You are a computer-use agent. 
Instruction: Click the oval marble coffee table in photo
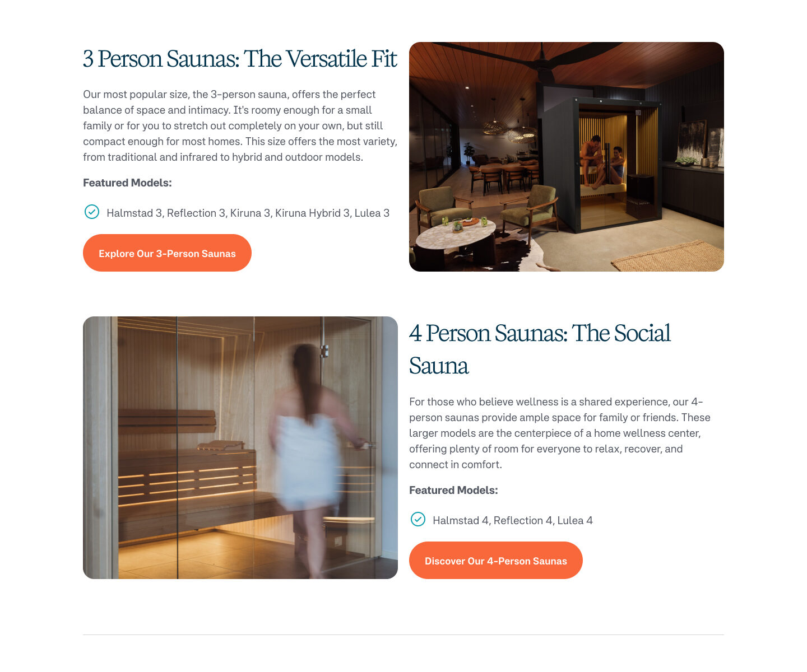(455, 234)
